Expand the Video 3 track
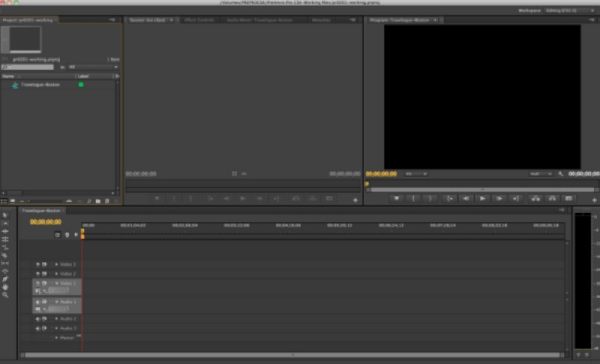The image size is (600, 364). [x=57, y=264]
